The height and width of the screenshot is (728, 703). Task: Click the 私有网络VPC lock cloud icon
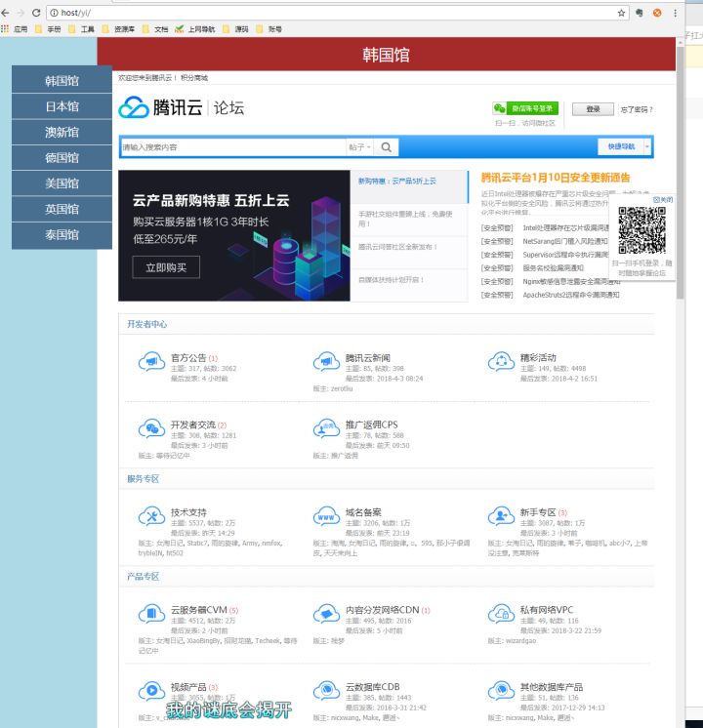pos(501,614)
